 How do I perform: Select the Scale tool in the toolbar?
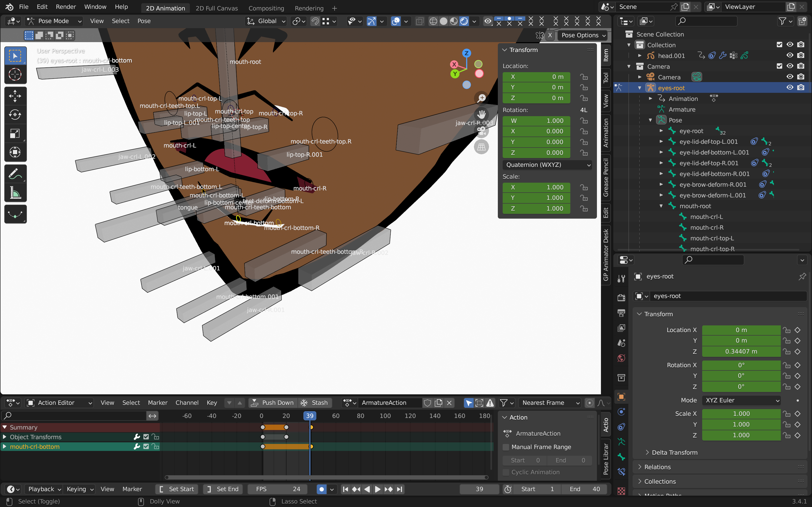point(15,134)
